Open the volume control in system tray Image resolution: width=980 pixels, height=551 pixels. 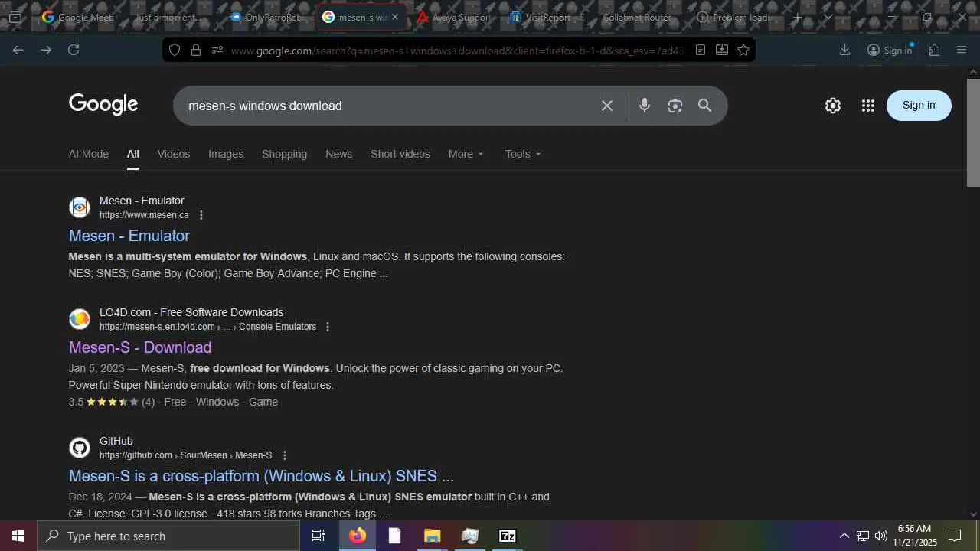coord(881,536)
